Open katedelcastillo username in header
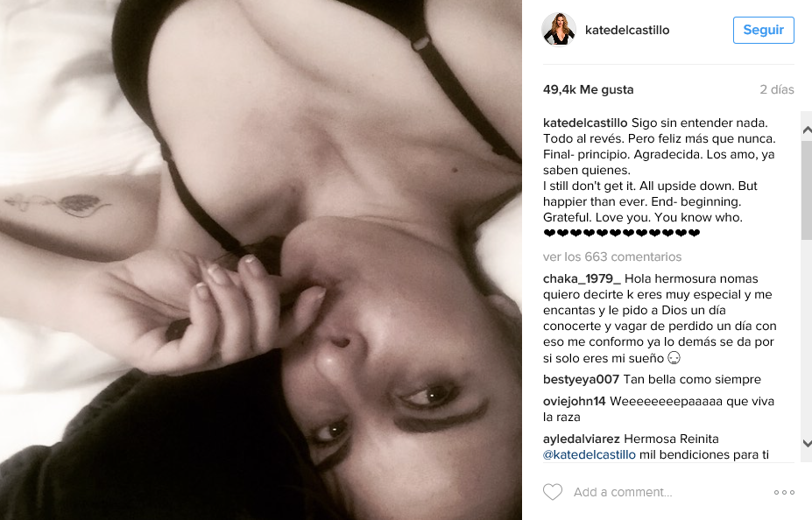Screen dimensions: 812x520 coord(627,30)
